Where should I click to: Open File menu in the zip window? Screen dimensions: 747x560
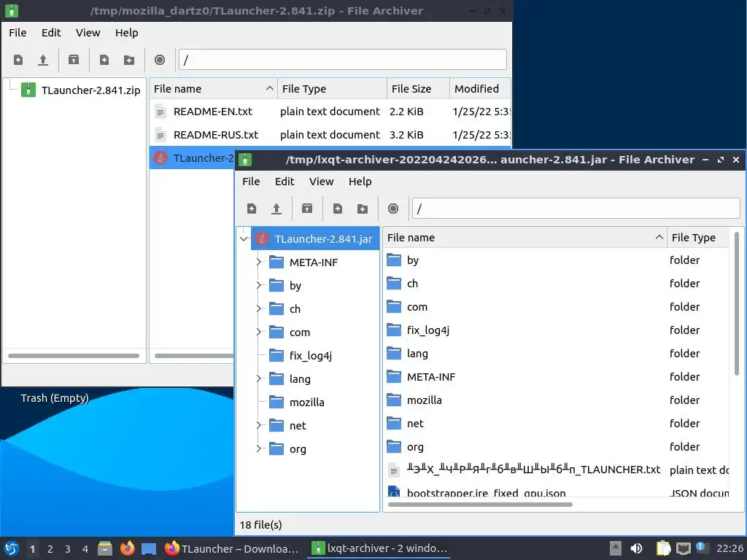click(18, 32)
